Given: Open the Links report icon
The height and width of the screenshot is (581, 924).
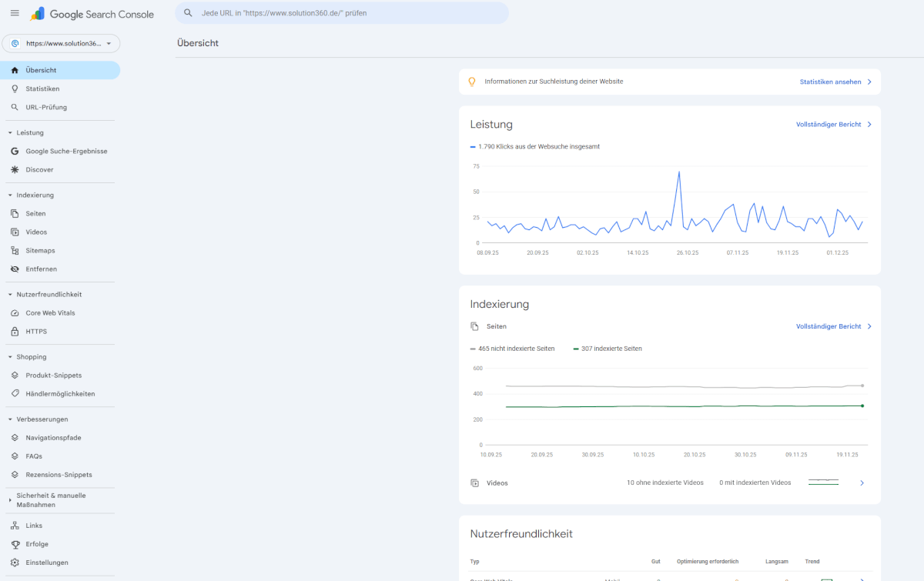Looking at the screenshot, I should point(15,526).
